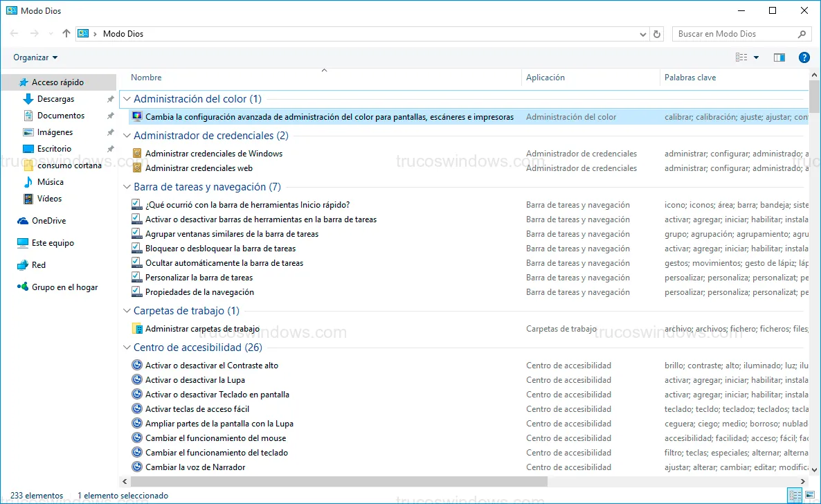Open Ocultar automáticamente la barra de tareas
This screenshot has height=504, width=821.
(224, 263)
